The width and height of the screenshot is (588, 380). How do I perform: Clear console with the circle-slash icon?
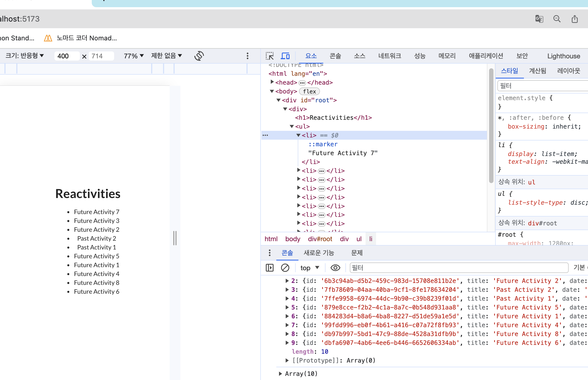pyautogui.click(x=285, y=268)
